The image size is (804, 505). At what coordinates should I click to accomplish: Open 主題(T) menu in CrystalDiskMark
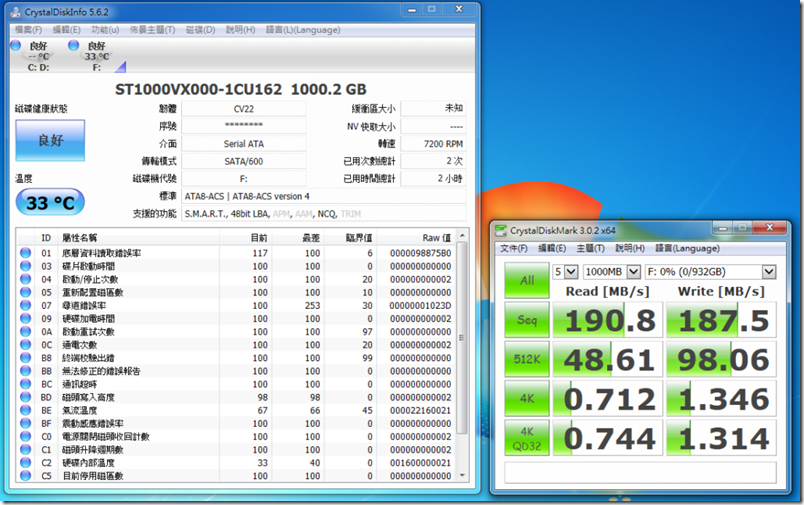point(591,248)
